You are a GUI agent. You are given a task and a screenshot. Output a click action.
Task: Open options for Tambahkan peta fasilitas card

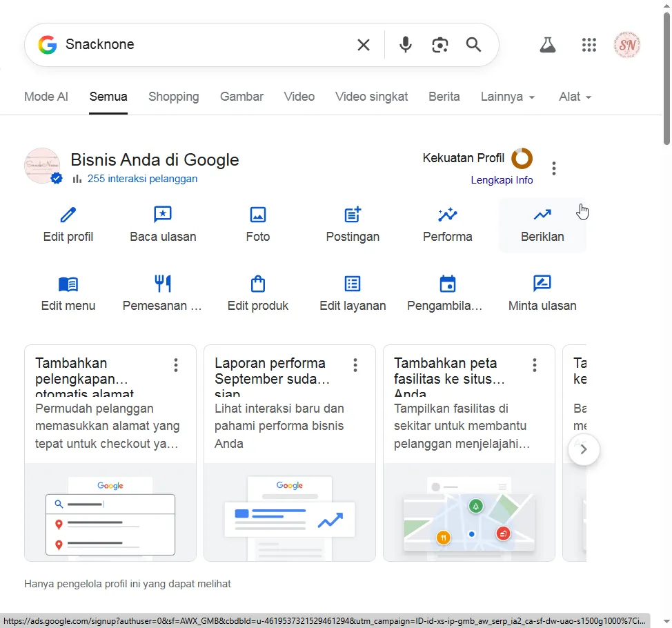535,365
